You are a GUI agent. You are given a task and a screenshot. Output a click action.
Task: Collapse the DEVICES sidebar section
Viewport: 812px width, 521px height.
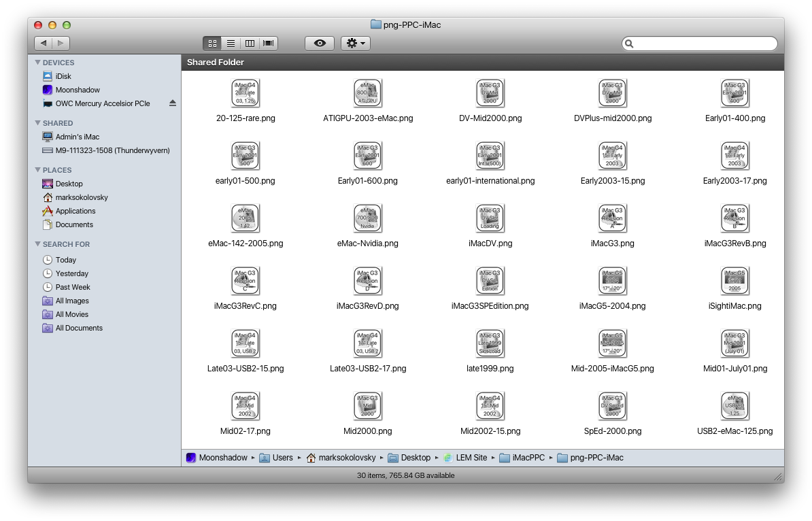tap(38, 63)
